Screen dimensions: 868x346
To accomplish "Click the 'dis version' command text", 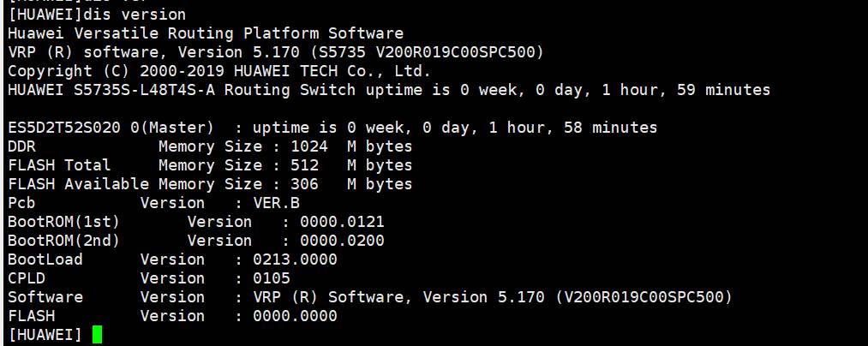I will pyautogui.click(x=135, y=15).
